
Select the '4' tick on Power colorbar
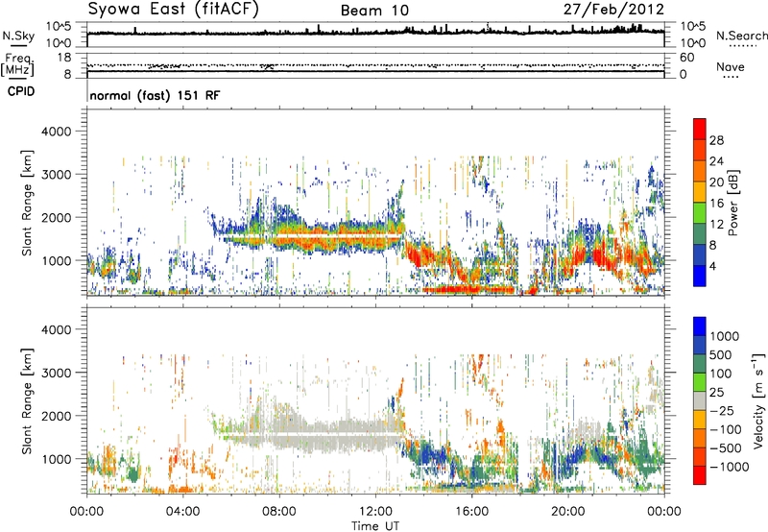pyautogui.click(x=712, y=267)
